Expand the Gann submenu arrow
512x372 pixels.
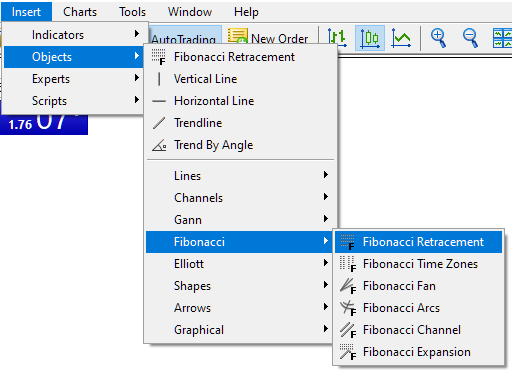[326, 219]
